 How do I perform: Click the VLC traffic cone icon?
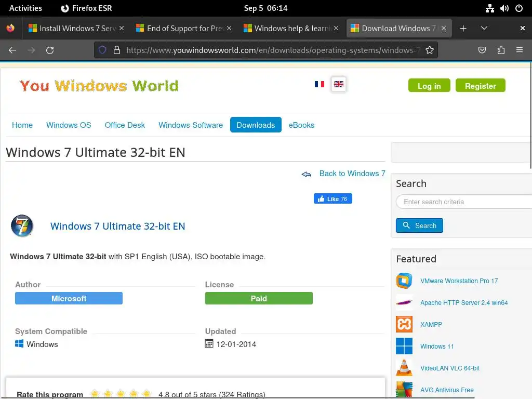(x=404, y=368)
